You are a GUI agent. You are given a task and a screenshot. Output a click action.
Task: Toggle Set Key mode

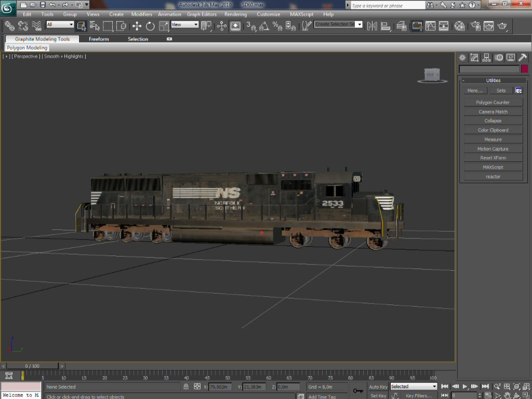click(378, 395)
